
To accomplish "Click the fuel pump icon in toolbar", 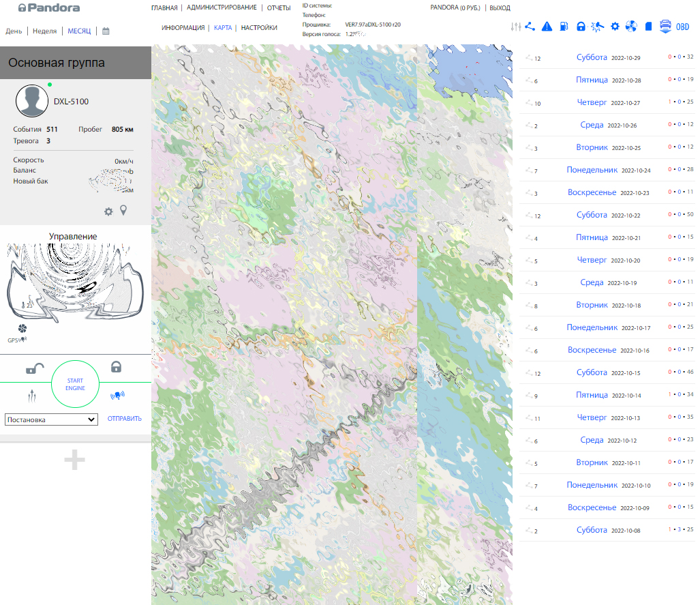I will pos(564,27).
